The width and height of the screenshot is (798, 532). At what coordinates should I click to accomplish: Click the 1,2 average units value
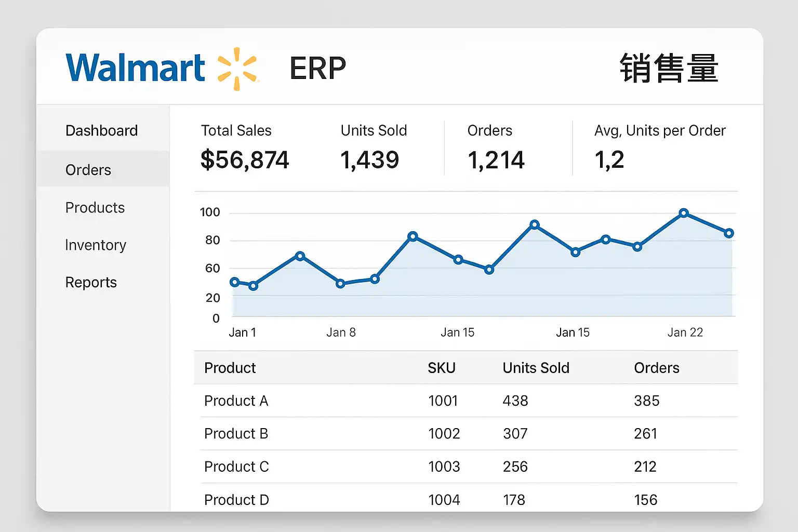click(609, 159)
